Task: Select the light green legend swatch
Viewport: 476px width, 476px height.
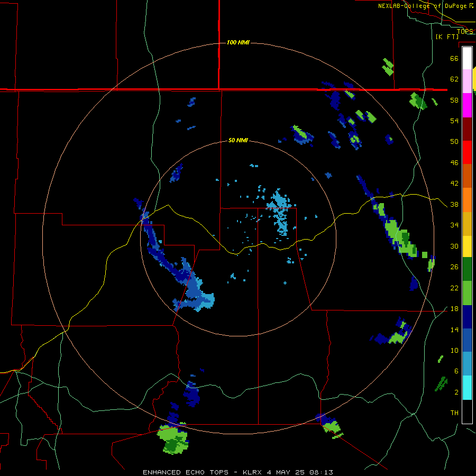Action: pyautogui.click(x=467, y=293)
